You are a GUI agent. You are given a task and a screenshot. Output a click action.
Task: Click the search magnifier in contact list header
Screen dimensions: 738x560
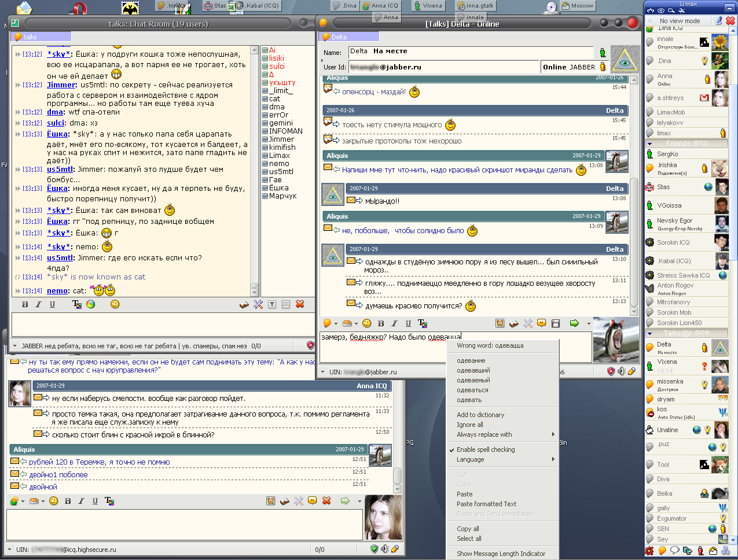670,10
